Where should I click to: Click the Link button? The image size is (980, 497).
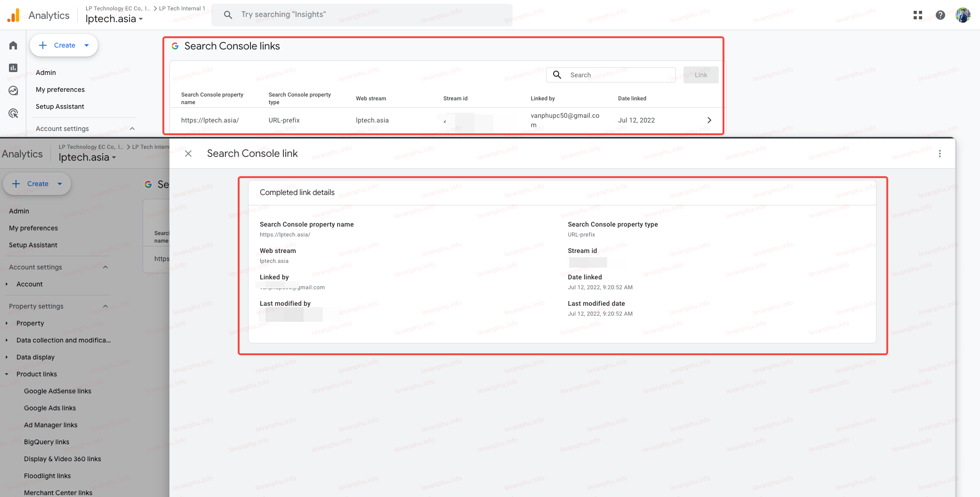pyautogui.click(x=701, y=75)
